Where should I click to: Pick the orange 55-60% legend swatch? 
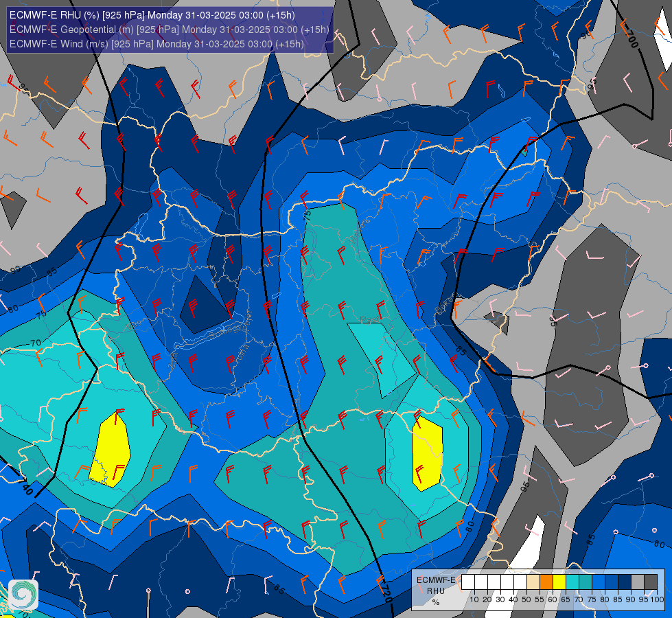coord(546,582)
